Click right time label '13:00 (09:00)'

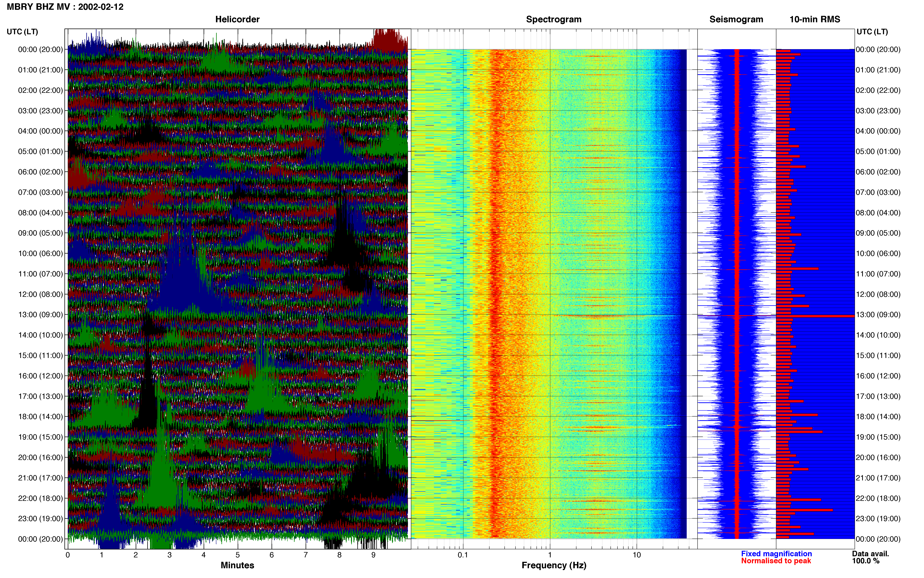pyautogui.click(x=878, y=315)
